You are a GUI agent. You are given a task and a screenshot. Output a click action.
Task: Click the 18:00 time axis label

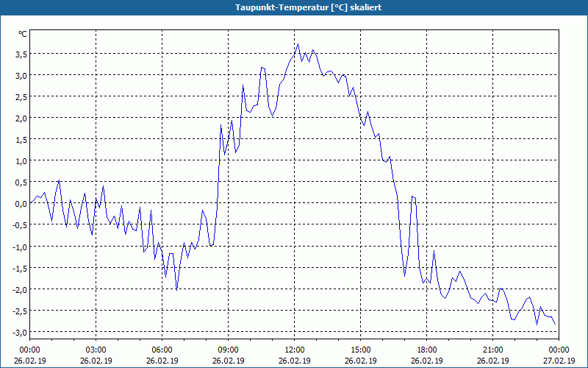[x=427, y=350]
